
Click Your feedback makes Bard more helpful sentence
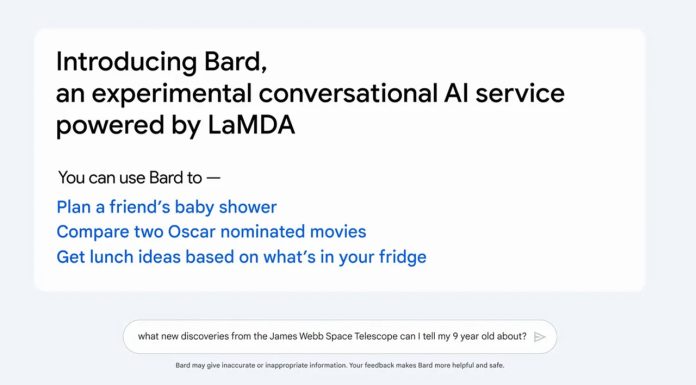point(427,365)
